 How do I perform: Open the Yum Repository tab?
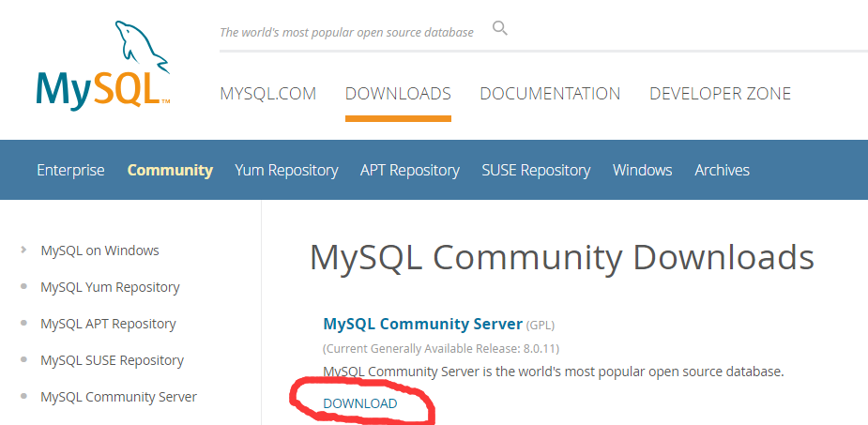286,170
